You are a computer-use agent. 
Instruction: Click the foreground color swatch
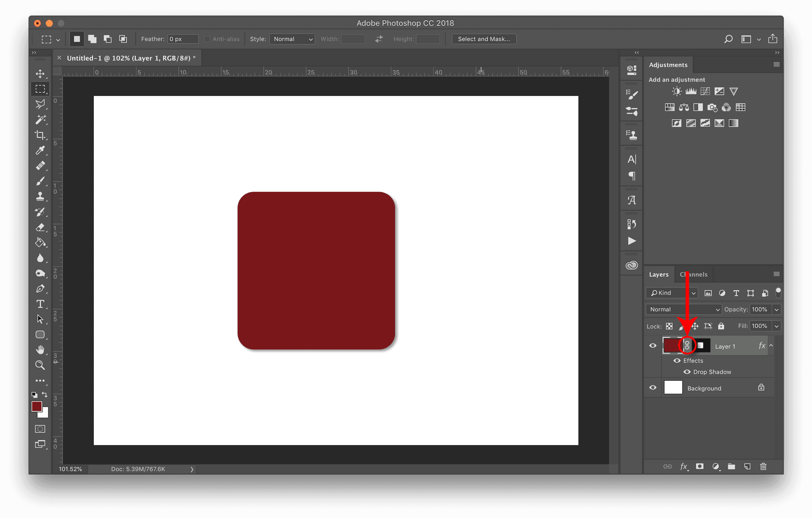click(37, 407)
